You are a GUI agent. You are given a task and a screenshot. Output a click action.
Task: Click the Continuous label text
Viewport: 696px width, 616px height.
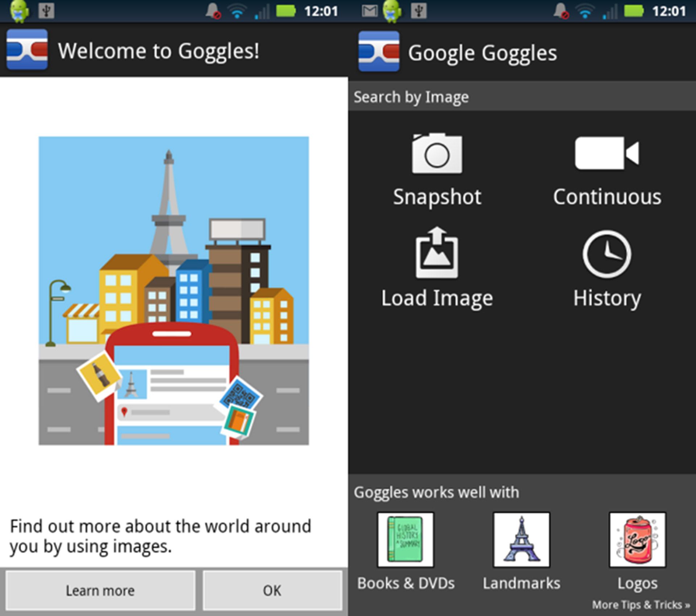click(607, 197)
